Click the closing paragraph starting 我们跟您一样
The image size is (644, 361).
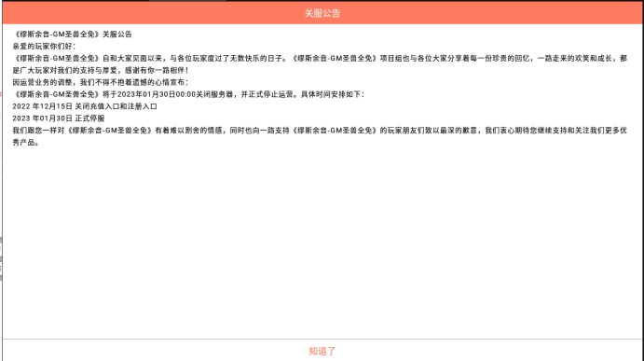(x=320, y=136)
